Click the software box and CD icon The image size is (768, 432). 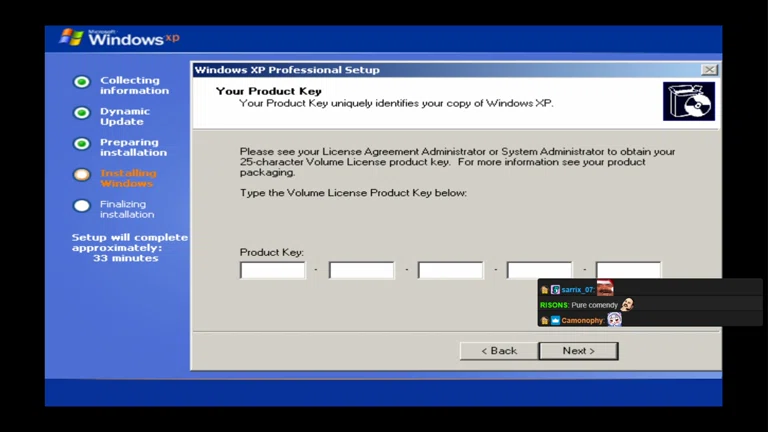tap(689, 101)
